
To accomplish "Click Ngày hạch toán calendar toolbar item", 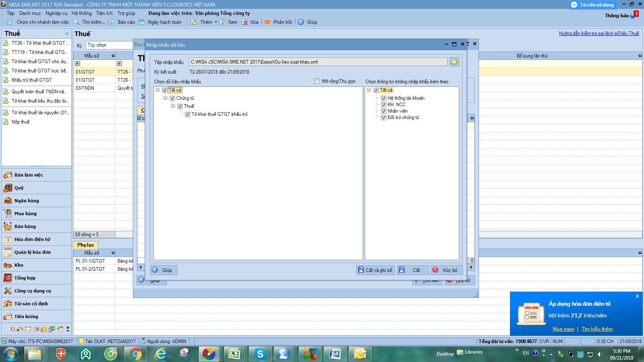I will 160,22.
